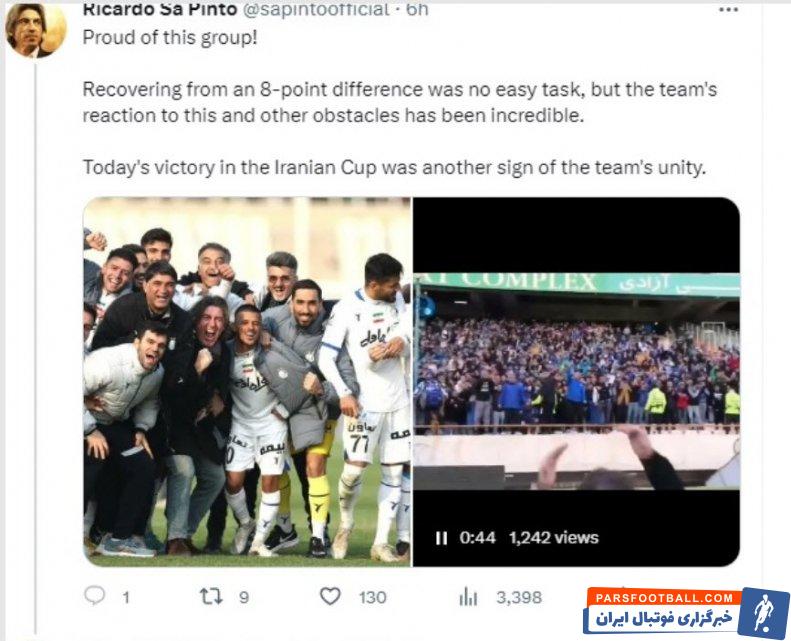
Task: Open the Ricardo Sa Pinto display name link
Action: click(159, 9)
